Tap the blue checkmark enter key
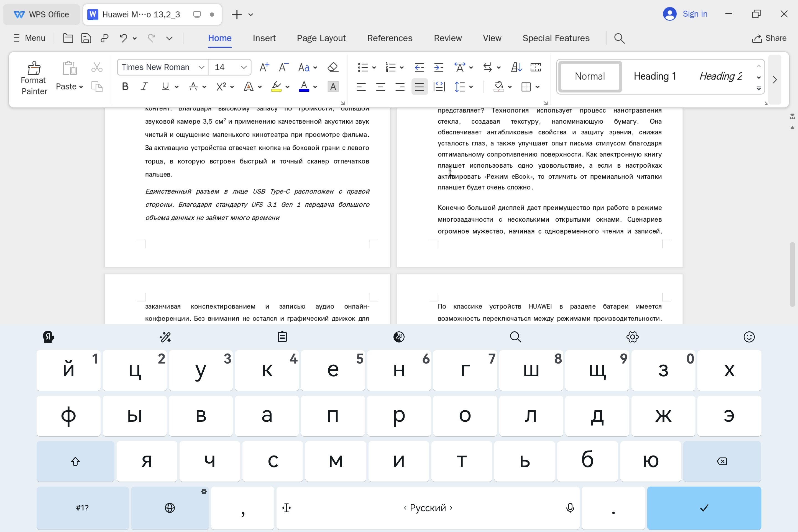Image resolution: width=798 pixels, height=532 pixels. 704,508
